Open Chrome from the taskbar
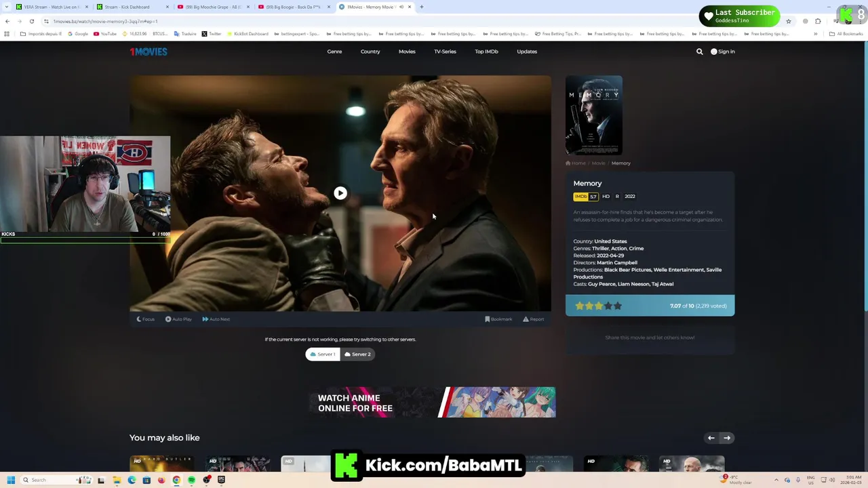This screenshot has width=868, height=488. pos(176,480)
